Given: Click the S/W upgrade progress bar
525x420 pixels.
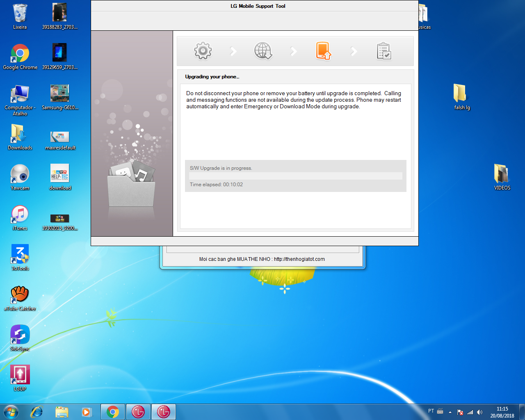Looking at the screenshot, I should pyautogui.click(x=295, y=176).
